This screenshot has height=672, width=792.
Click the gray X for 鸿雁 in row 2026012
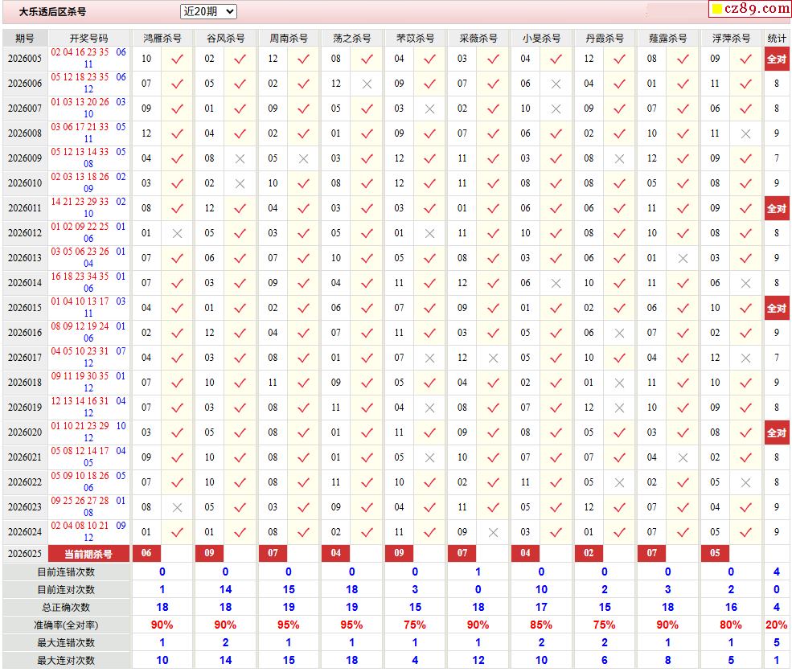pos(177,233)
